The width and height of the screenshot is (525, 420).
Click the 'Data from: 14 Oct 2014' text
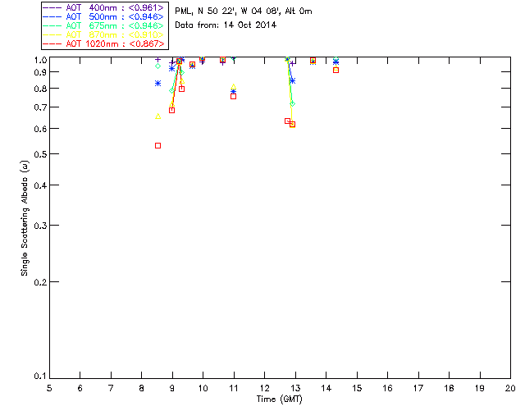coord(226,25)
